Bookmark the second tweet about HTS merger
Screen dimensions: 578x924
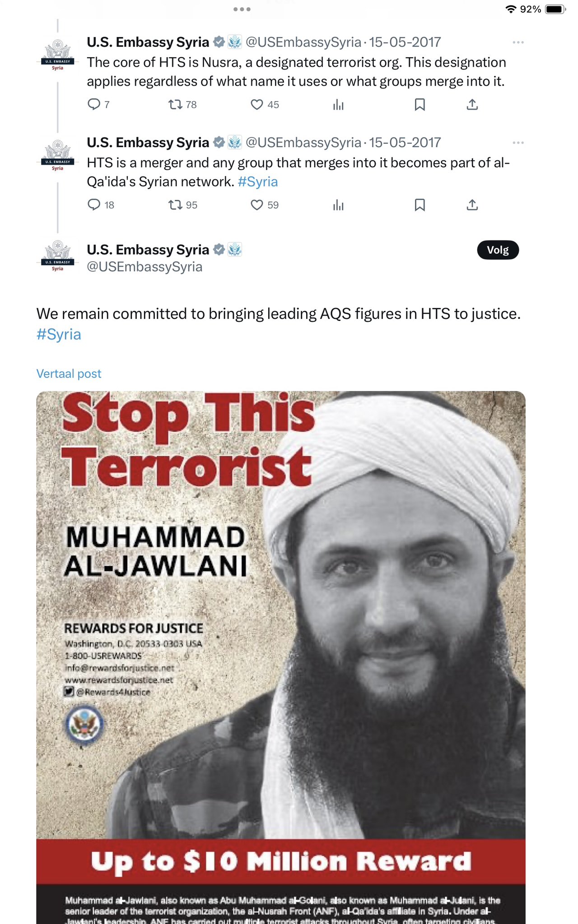[420, 205]
